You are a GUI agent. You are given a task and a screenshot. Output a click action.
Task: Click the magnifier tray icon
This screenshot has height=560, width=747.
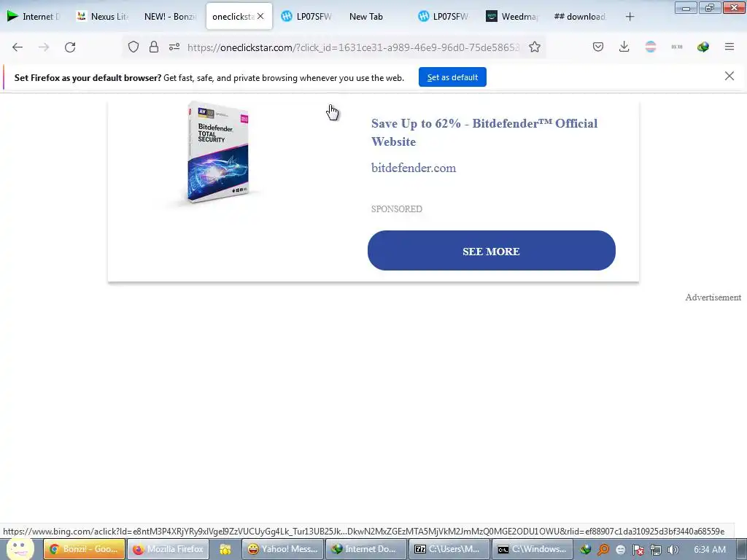[x=603, y=550]
